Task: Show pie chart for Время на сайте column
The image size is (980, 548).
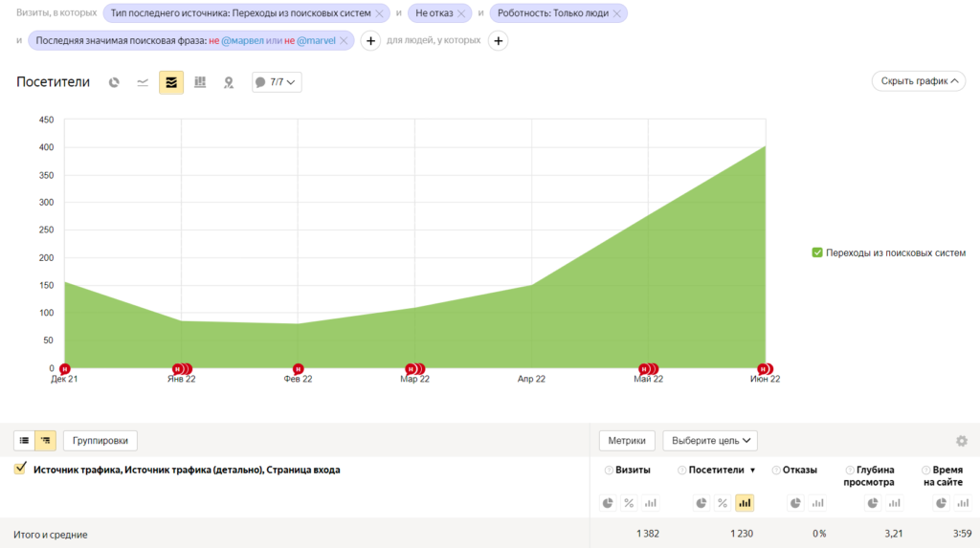Action: (941, 503)
